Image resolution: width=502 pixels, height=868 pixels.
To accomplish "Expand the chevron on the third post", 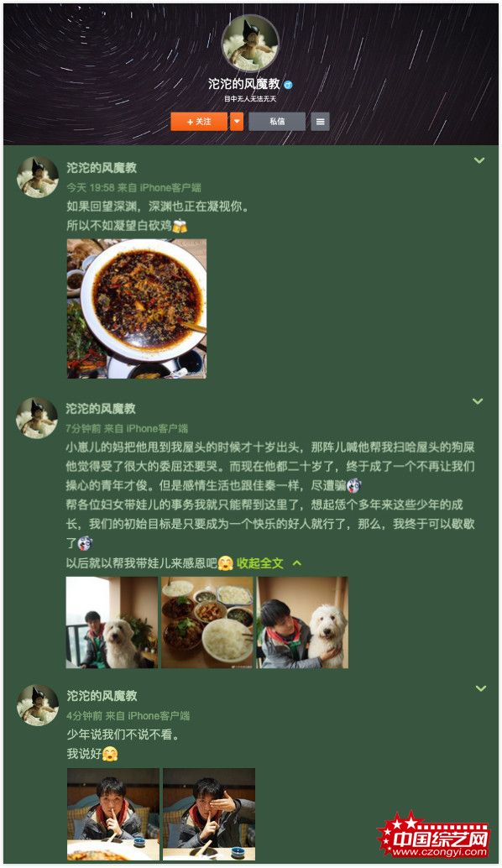I will (x=481, y=688).
